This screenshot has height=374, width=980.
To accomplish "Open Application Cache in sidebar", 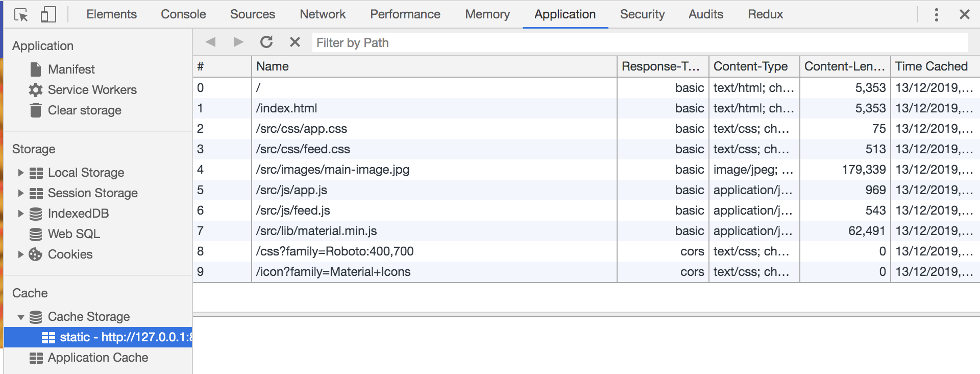I will (x=97, y=358).
